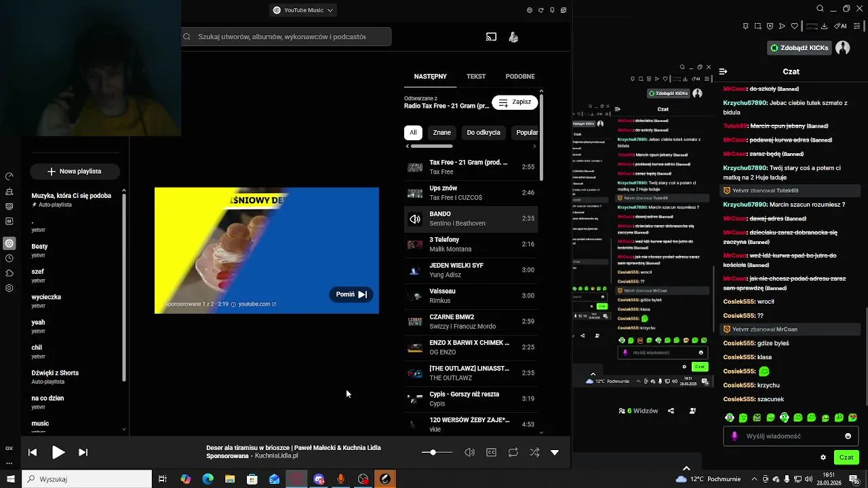This screenshot has height=488, width=868.
Task: Skip to next track in player bar
Action: (x=83, y=452)
